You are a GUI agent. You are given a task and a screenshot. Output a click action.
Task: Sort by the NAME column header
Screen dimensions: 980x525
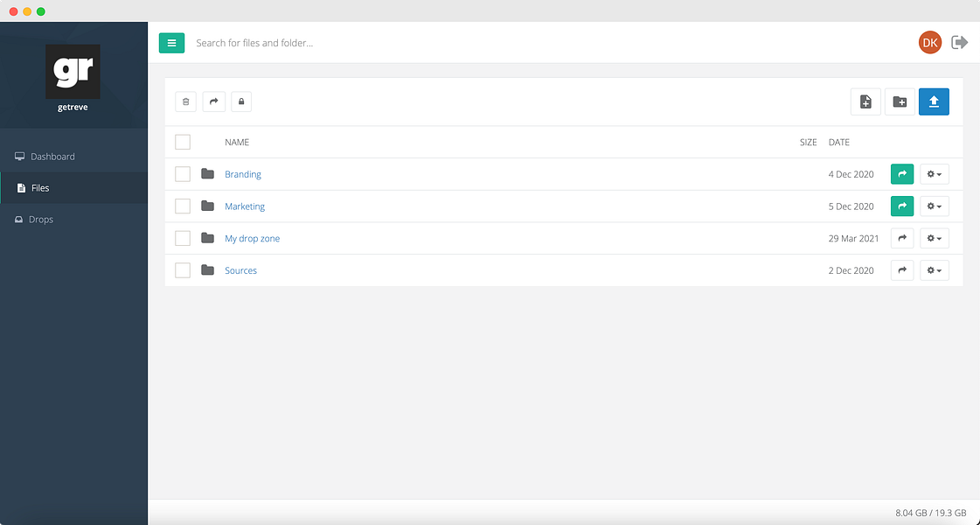click(x=237, y=142)
